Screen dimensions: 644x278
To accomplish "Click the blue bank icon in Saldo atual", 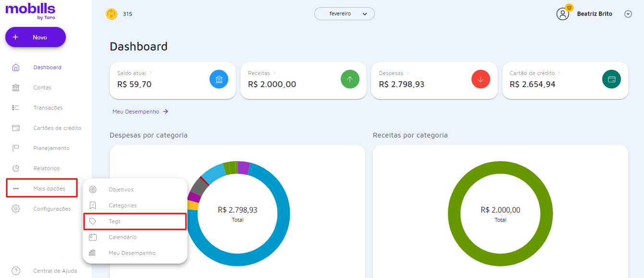I will click(219, 79).
